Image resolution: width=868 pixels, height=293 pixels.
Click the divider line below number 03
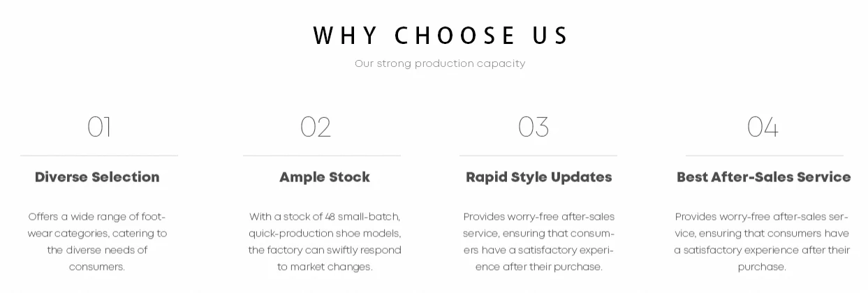[x=538, y=156]
